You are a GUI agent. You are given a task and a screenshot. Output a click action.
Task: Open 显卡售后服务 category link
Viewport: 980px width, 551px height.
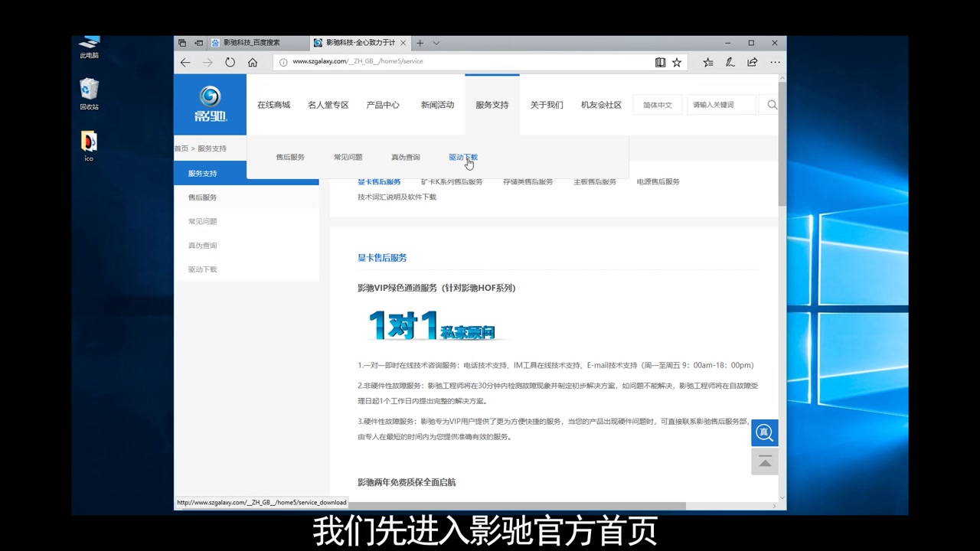pos(379,182)
